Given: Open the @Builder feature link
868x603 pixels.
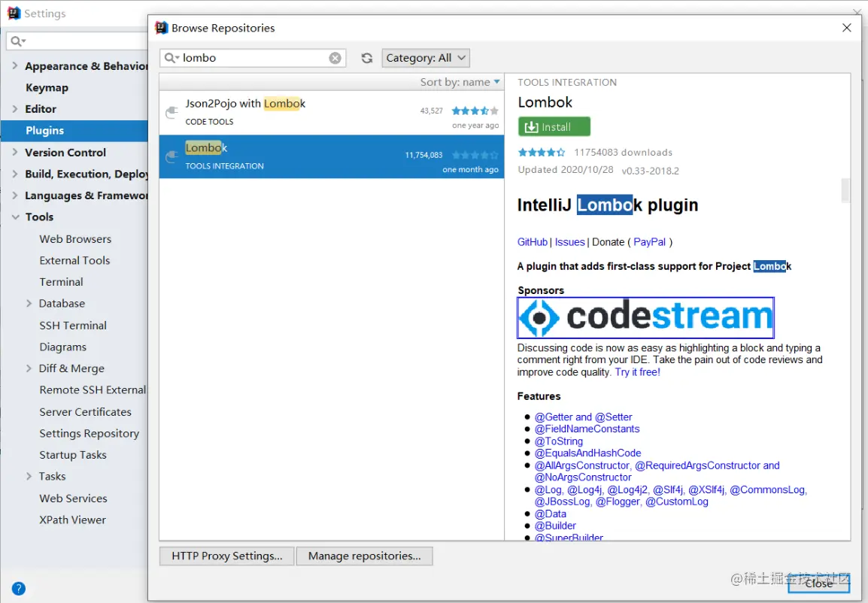Looking at the screenshot, I should pyautogui.click(x=554, y=526).
